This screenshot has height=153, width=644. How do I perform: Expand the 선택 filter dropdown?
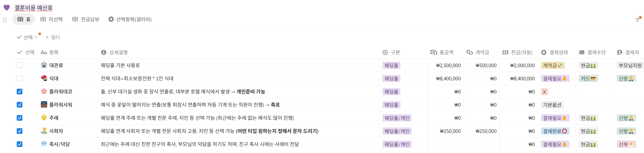[27, 37]
